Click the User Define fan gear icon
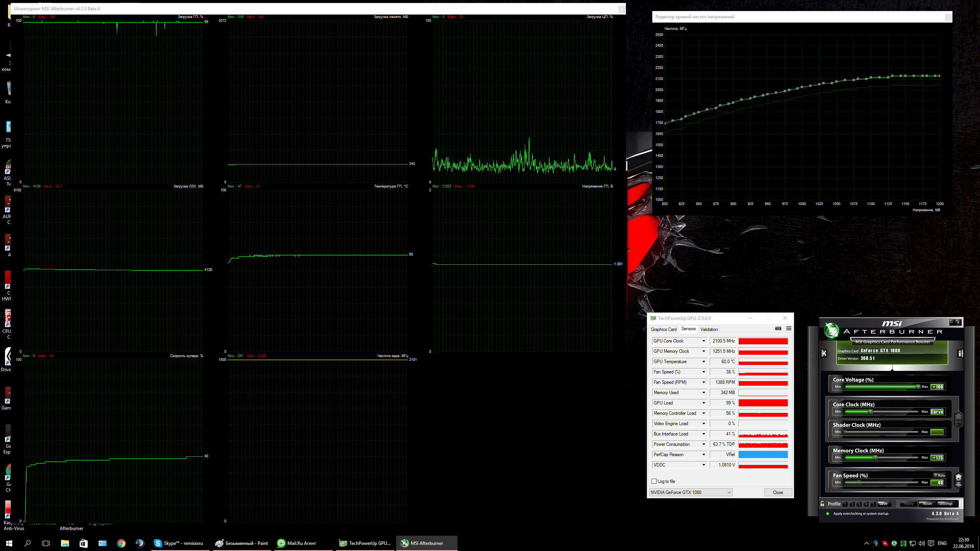This screenshot has width=980, height=551. [x=958, y=478]
